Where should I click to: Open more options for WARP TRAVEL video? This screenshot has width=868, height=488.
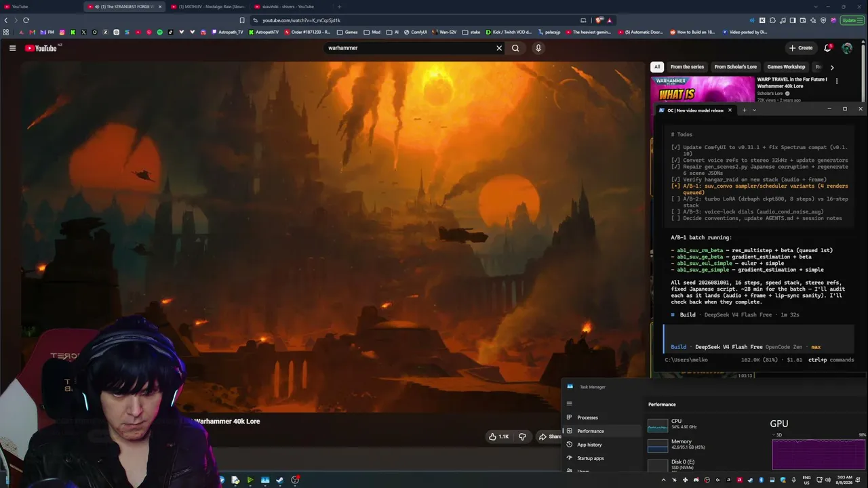pos(837,81)
